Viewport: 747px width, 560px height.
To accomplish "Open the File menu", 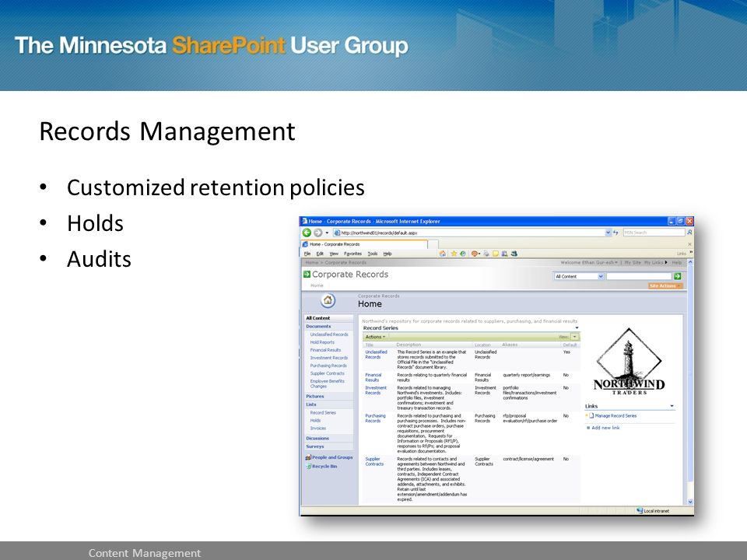I will click(307, 254).
